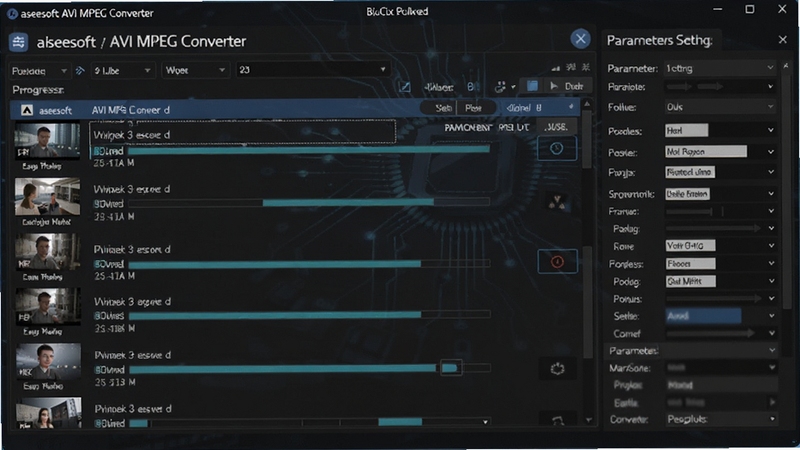Image resolution: width=800 pixels, height=450 pixels.
Task: Click the palette icon in the toolbar
Action: click(500, 87)
